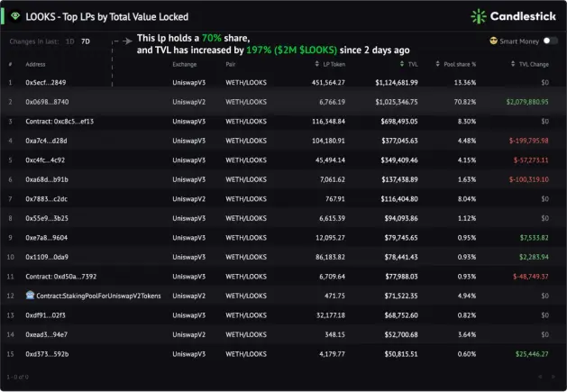The height and width of the screenshot is (392, 567).
Task: Click LP Token value 116,348.84
Action: pos(328,122)
